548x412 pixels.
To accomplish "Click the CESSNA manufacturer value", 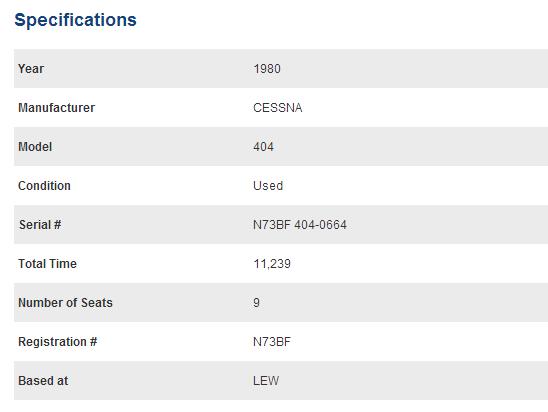I will click(x=278, y=108).
